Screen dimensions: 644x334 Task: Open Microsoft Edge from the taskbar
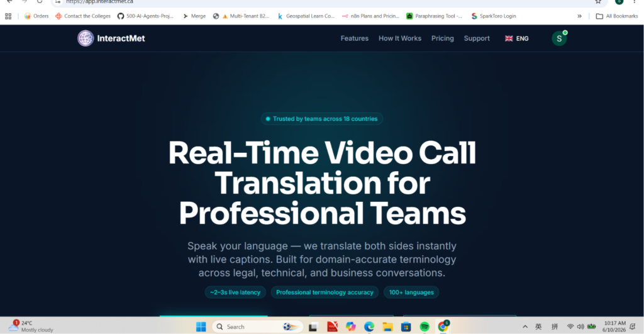click(369, 326)
